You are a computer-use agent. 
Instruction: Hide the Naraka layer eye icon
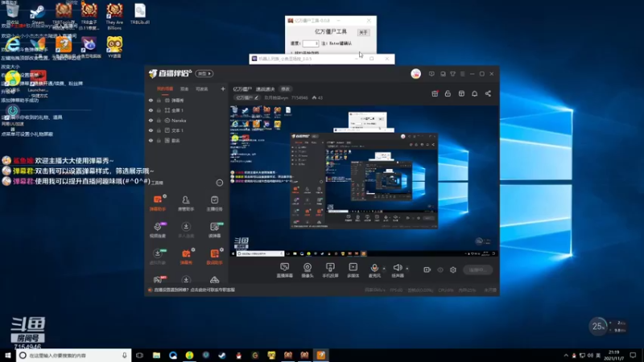coord(151,120)
